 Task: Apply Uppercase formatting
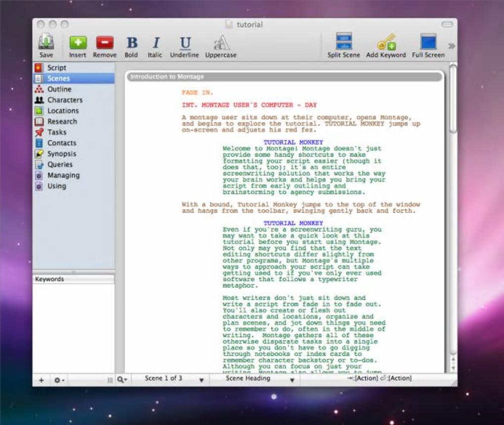tap(221, 43)
